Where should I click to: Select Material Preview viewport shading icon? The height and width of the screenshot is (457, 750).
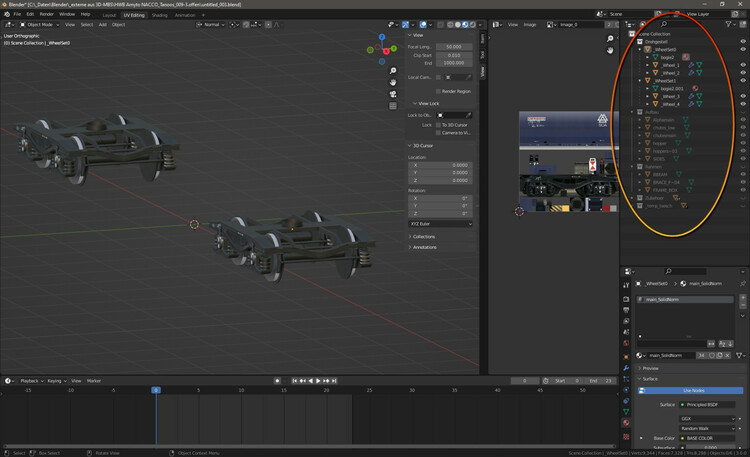(x=465, y=24)
